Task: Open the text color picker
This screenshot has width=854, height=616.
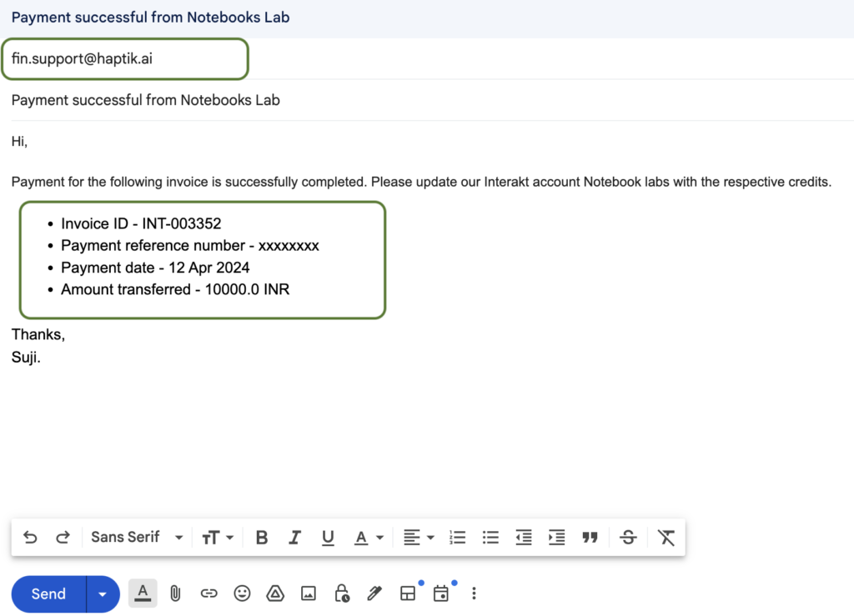Action: click(369, 538)
